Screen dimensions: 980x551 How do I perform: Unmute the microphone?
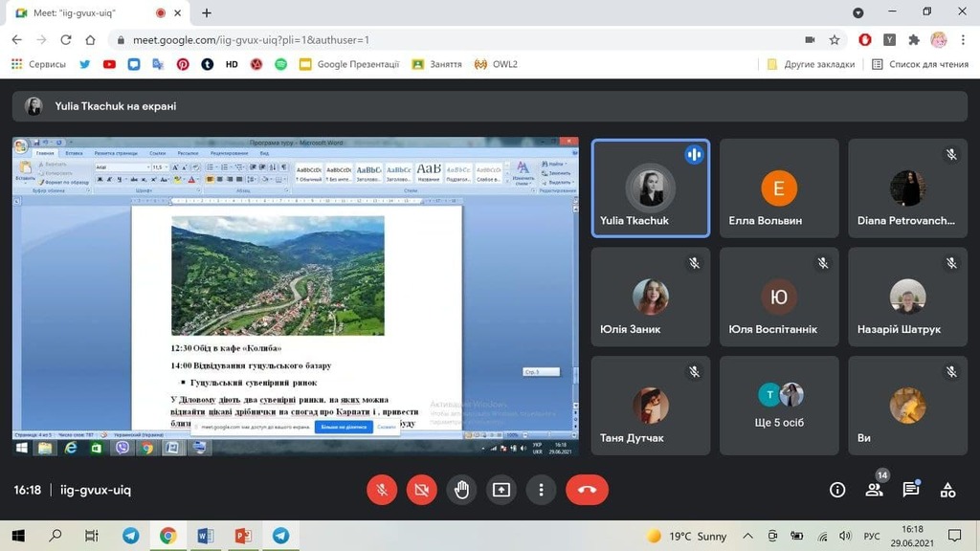pyautogui.click(x=382, y=490)
